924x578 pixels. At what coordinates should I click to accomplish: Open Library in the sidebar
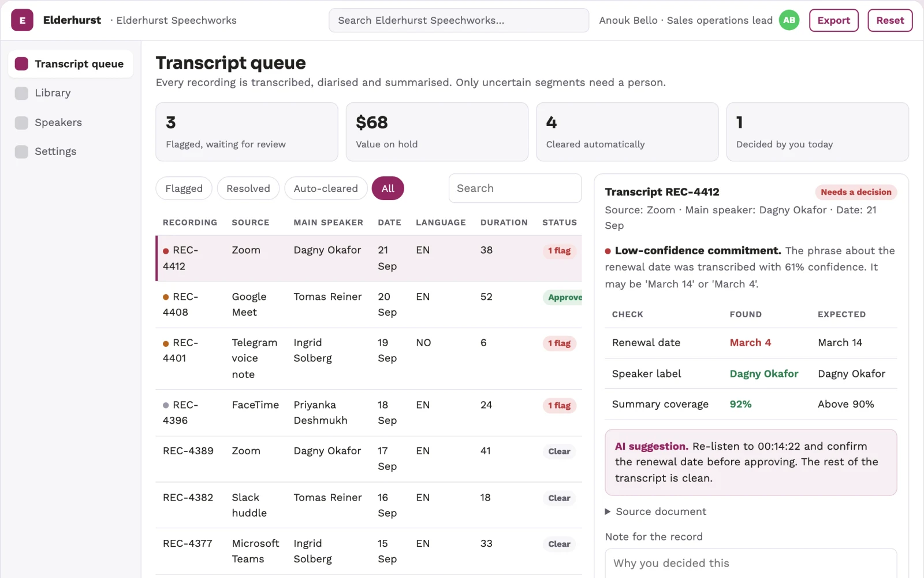pos(70,93)
